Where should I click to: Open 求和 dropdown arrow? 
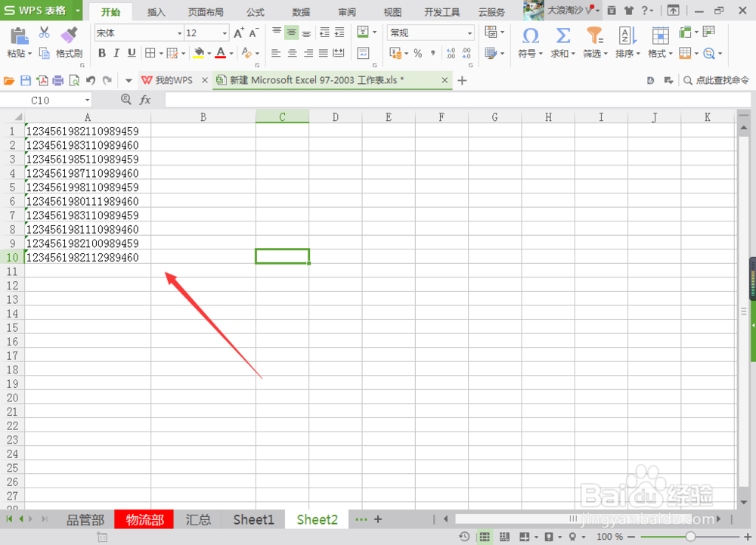[573, 54]
